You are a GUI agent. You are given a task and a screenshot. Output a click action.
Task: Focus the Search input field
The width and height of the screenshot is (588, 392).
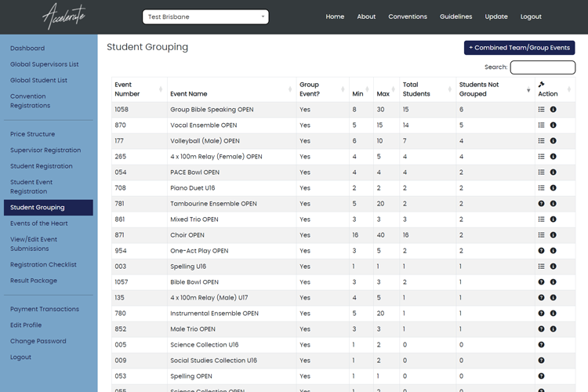tap(543, 67)
